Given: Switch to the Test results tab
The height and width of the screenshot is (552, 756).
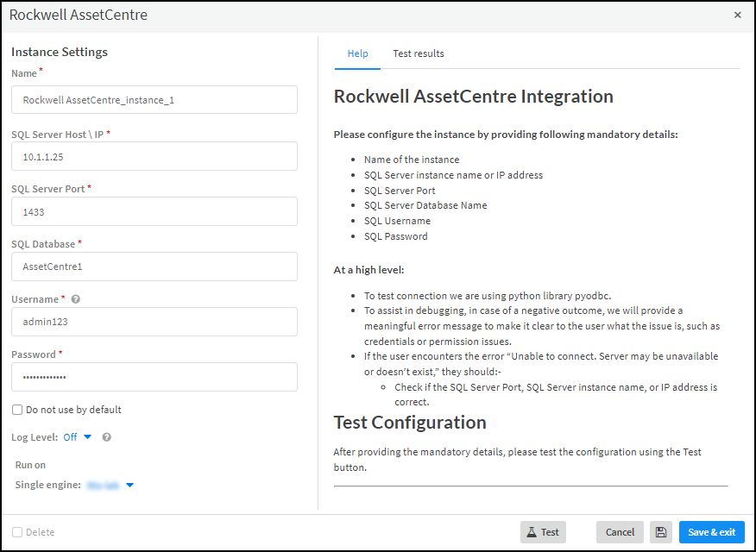Looking at the screenshot, I should click(x=418, y=53).
